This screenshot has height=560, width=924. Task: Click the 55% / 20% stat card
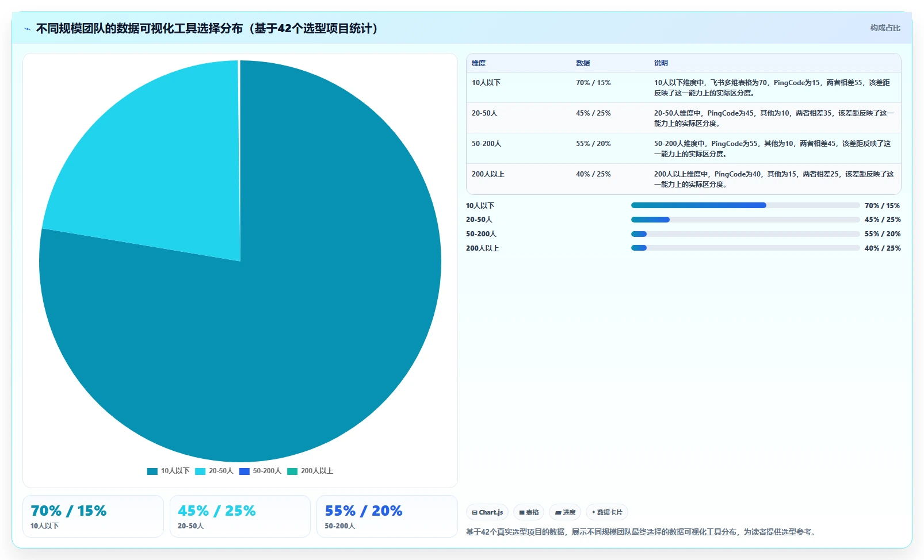click(x=387, y=516)
